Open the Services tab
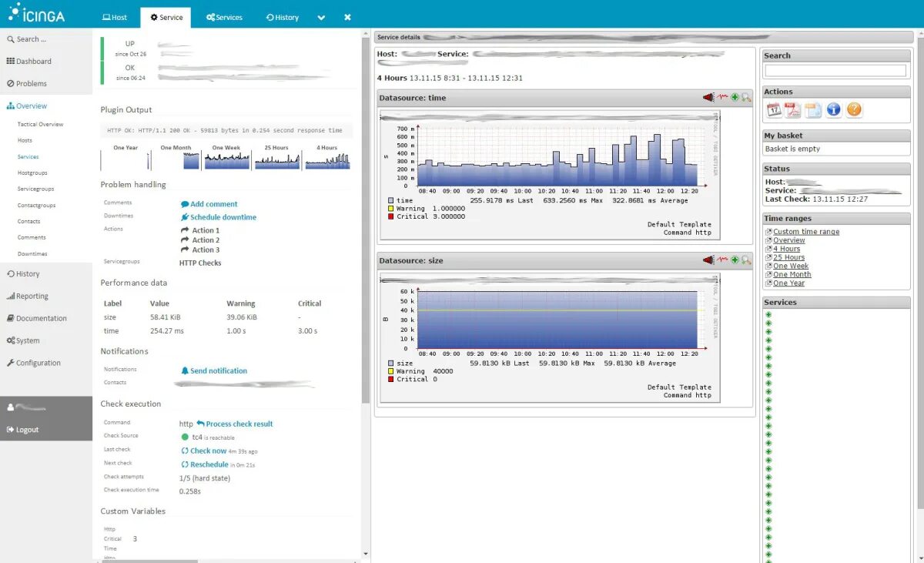This screenshot has width=924, height=563. point(224,18)
